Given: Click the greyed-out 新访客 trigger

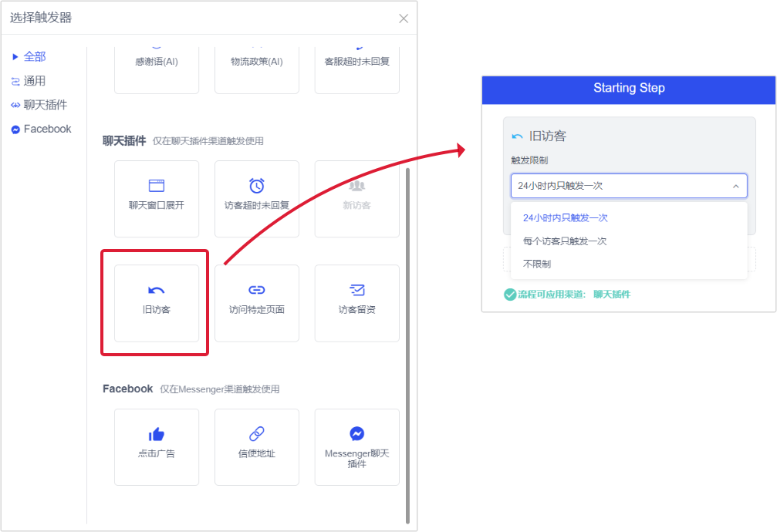Looking at the screenshot, I should [356, 197].
